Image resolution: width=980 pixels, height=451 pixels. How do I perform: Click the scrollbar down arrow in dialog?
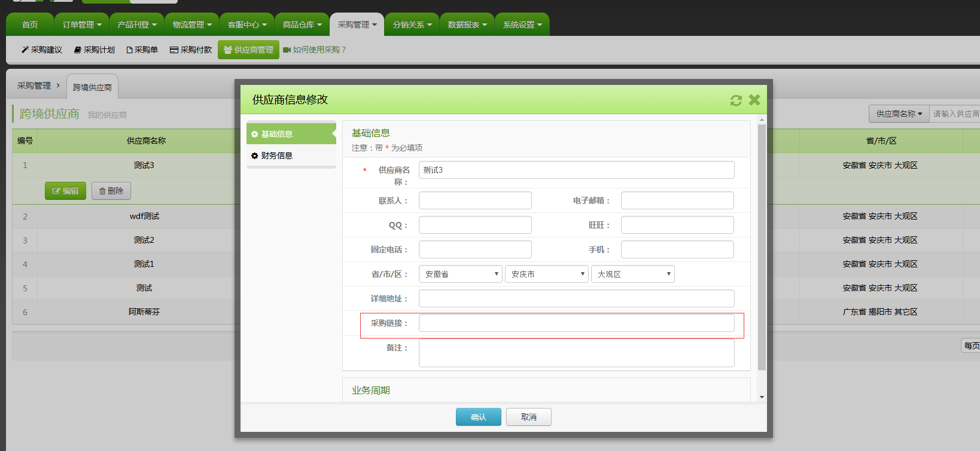(x=762, y=397)
